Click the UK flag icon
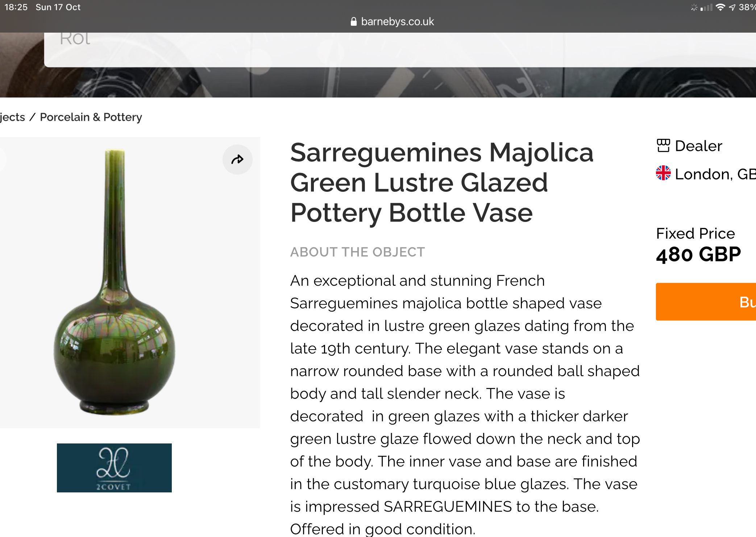Screen dimensions: 756x537 coord(663,173)
